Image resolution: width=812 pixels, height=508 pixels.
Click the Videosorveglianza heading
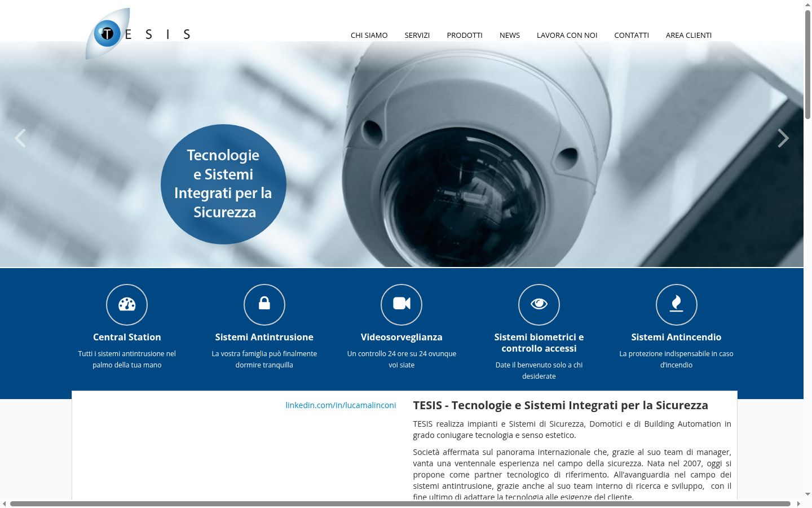[401, 337]
